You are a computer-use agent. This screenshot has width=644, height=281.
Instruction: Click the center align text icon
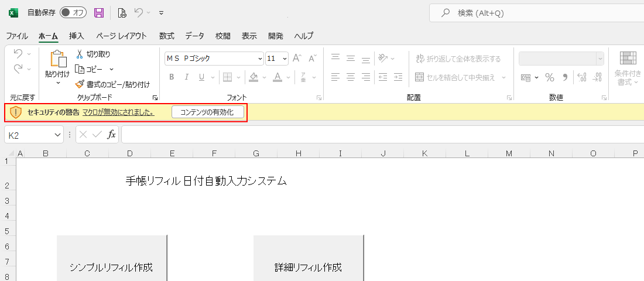pyautogui.click(x=351, y=77)
